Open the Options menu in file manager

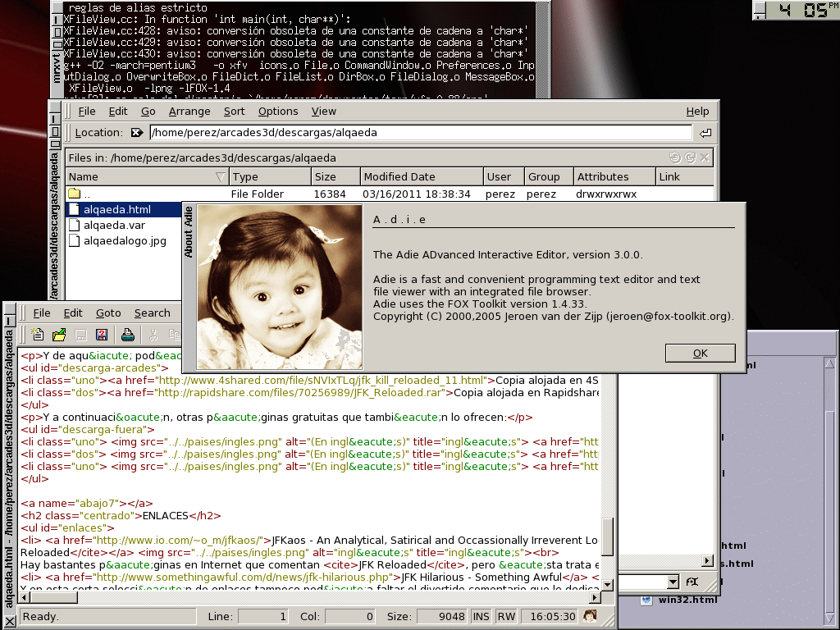278,112
